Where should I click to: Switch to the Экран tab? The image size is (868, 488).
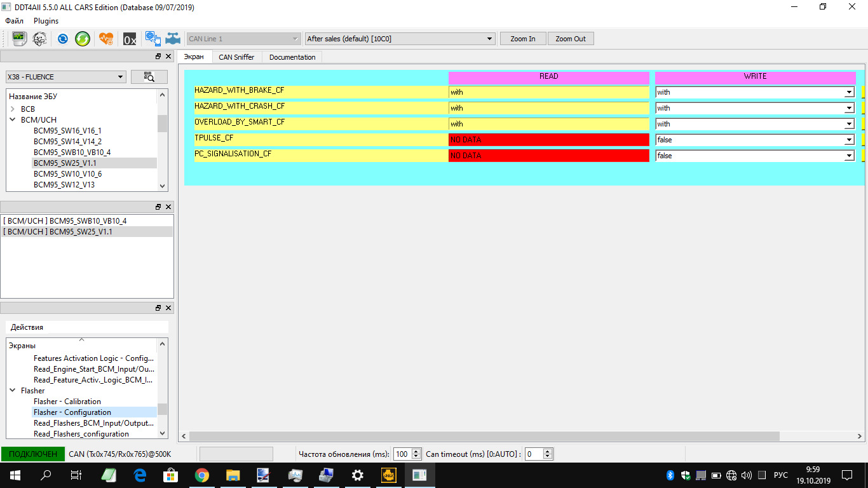click(x=194, y=57)
